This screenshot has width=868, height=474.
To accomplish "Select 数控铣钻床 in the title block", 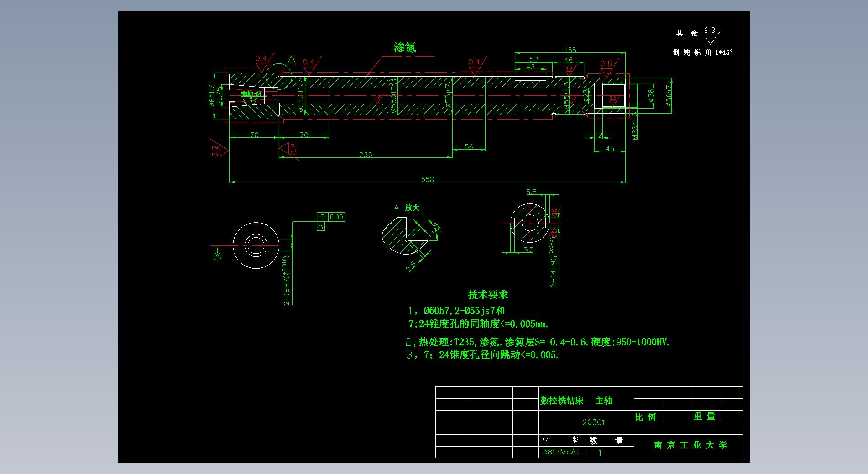I will pyautogui.click(x=562, y=401).
